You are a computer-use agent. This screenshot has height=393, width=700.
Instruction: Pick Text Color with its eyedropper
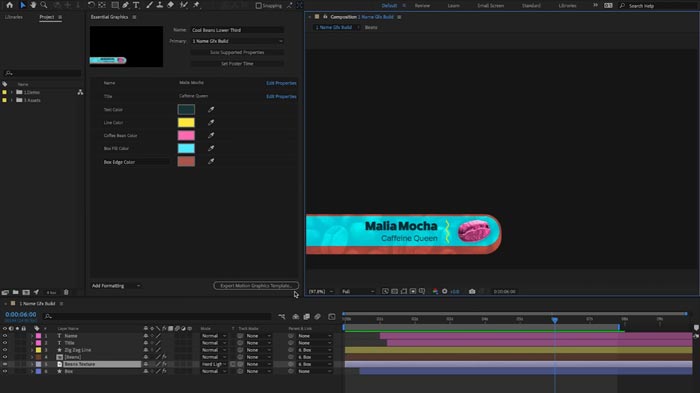click(211, 109)
